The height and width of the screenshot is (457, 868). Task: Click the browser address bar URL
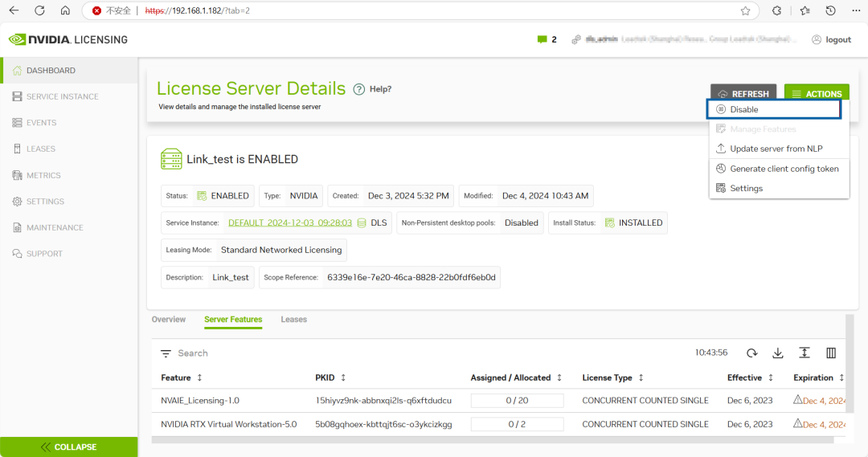pos(197,10)
